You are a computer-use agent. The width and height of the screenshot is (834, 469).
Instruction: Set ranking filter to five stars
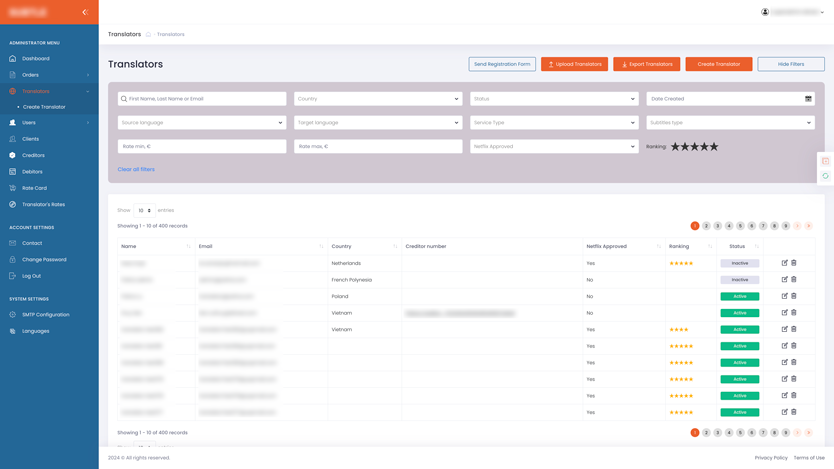pyautogui.click(x=714, y=147)
